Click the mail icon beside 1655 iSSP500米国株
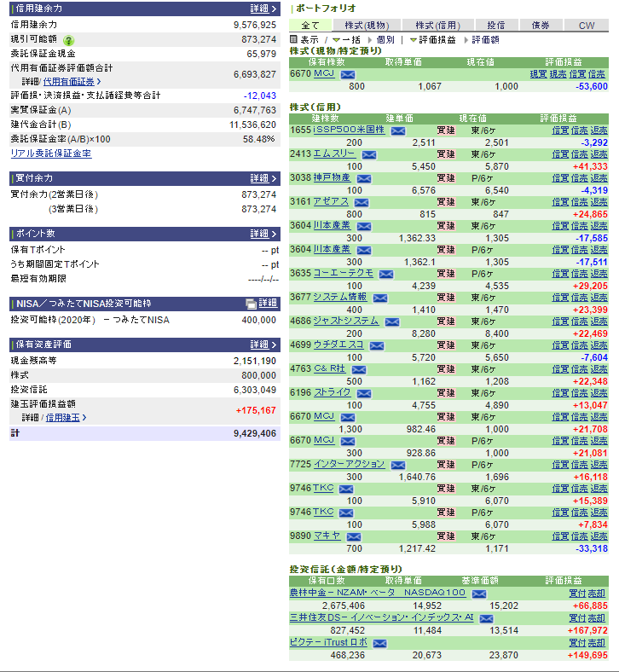The height and width of the screenshot is (672, 619). [x=398, y=131]
